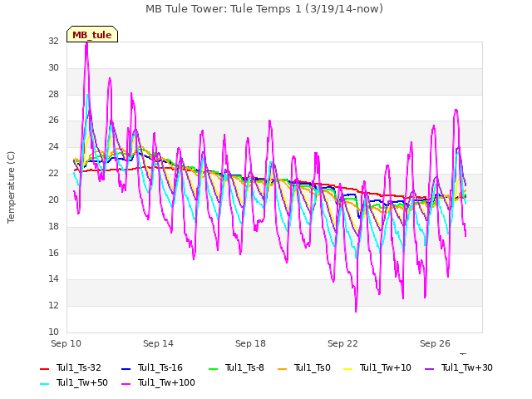Click the Sep 22 x-axis label

pos(342,343)
